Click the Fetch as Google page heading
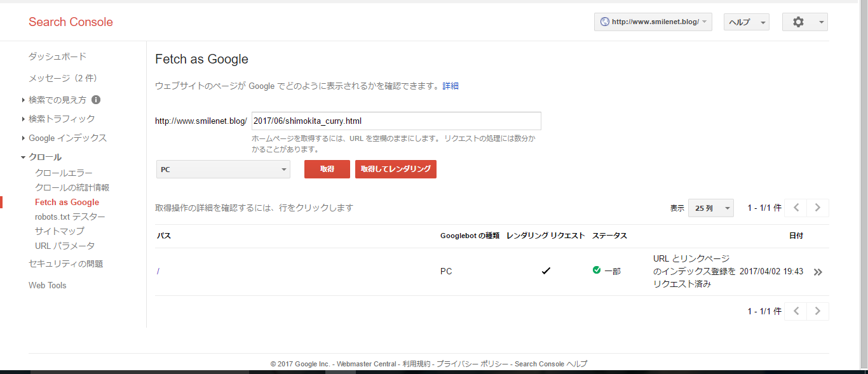Viewport: 868px width, 374px height. coord(201,60)
